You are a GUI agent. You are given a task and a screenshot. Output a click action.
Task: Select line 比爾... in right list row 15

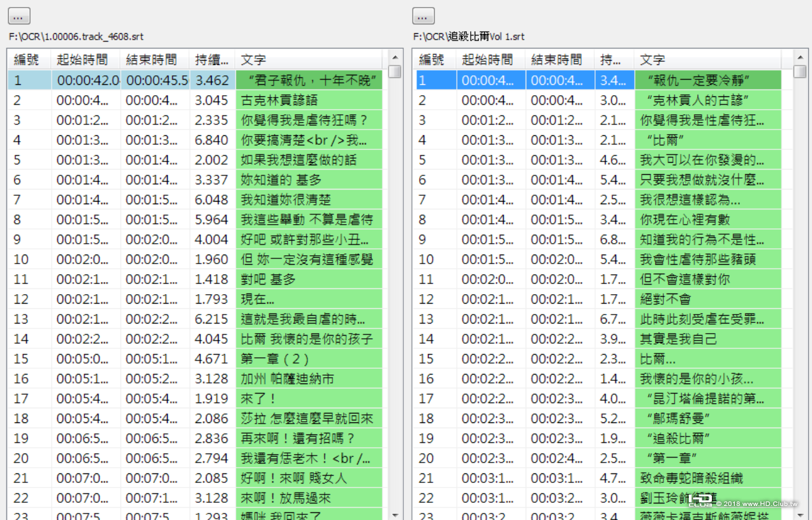[x=708, y=359]
